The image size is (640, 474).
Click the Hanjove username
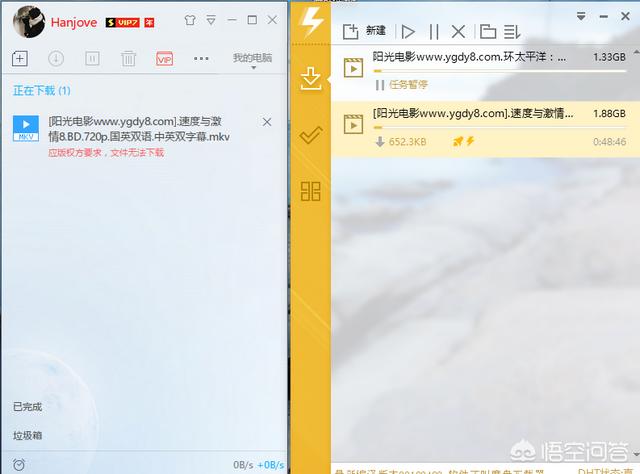(74, 22)
